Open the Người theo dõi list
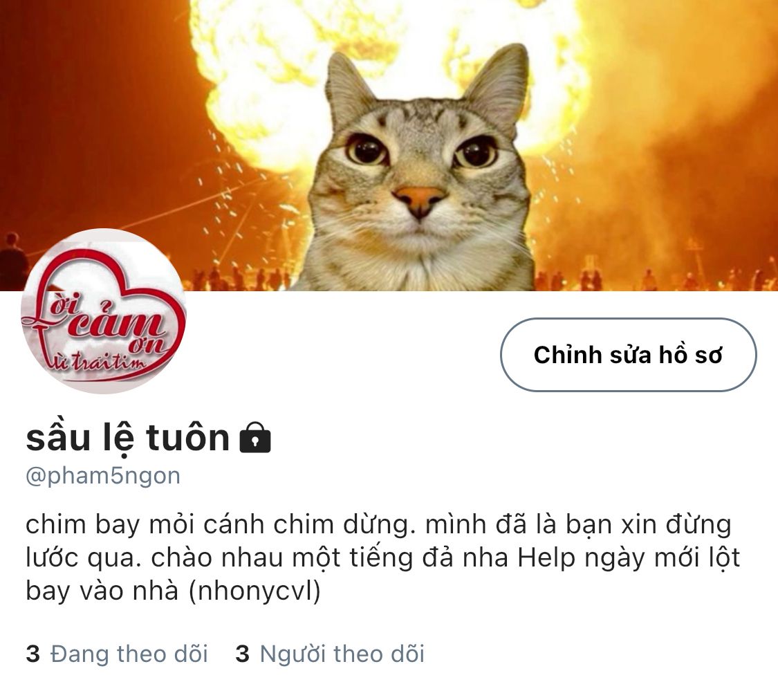778x700 pixels. (330, 654)
